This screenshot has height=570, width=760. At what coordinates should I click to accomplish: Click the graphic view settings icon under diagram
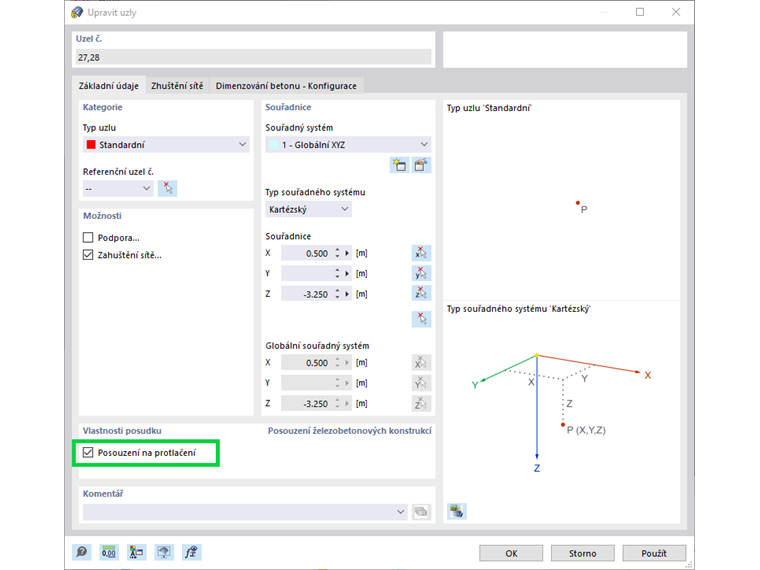pos(457,511)
